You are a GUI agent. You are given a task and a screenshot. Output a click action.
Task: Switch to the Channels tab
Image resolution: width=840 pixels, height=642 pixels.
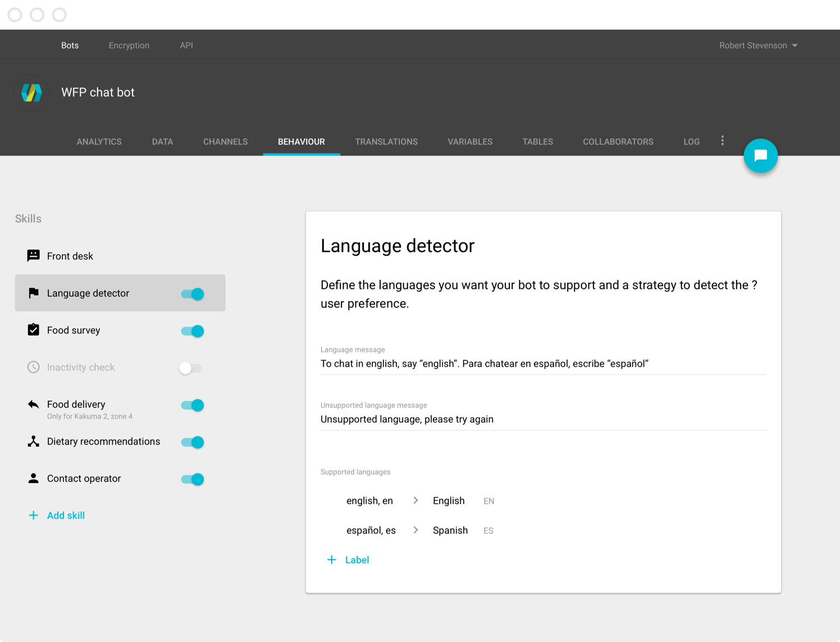pyautogui.click(x=225, y=141)
